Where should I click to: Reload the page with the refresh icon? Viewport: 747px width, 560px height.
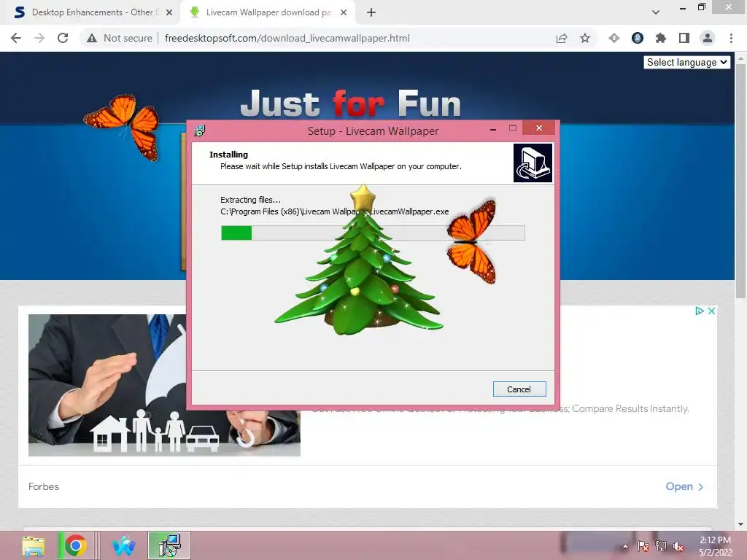pos(63,38)
